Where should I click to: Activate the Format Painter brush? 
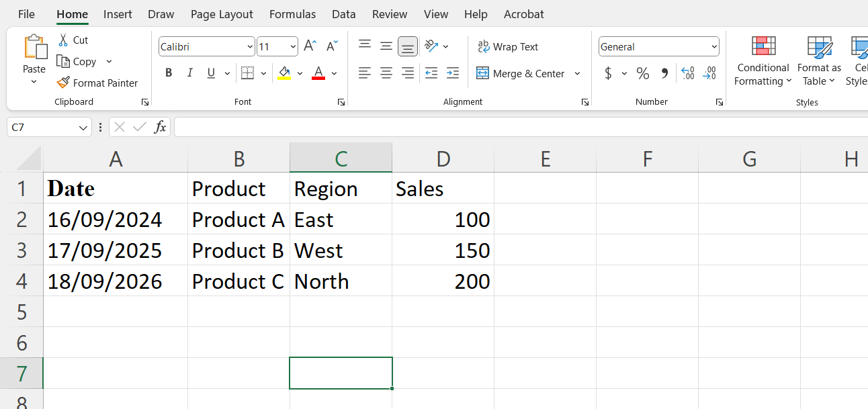tap(64, 83)
